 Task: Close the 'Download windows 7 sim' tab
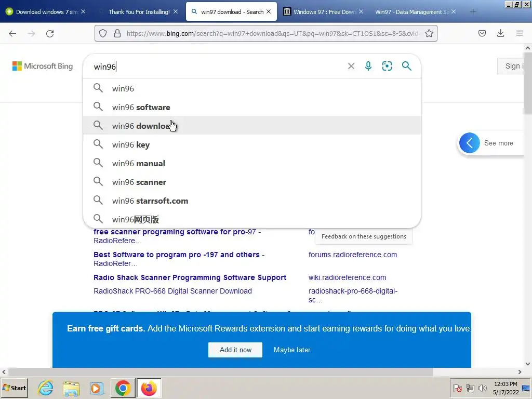pyautogui.click(x=83, y=11)
